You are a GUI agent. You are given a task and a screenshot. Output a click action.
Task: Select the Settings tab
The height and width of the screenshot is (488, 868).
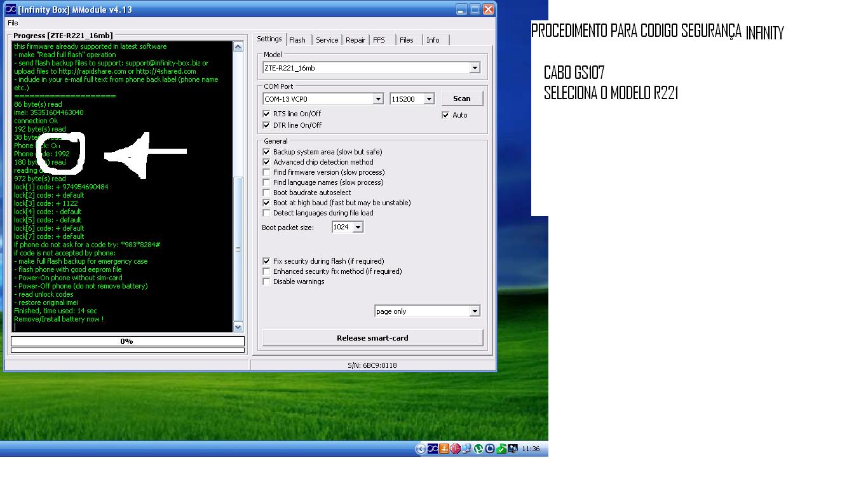click(x=269, y=39)
